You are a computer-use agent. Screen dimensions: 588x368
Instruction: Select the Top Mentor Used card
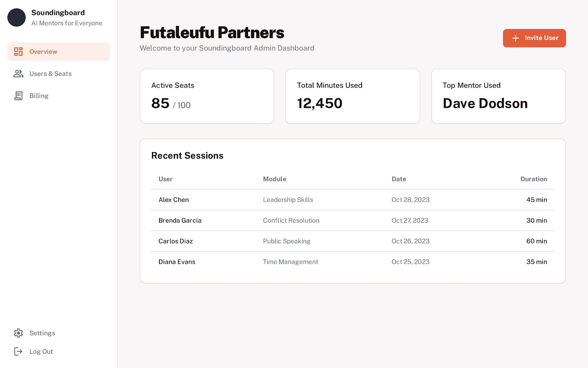498,96
